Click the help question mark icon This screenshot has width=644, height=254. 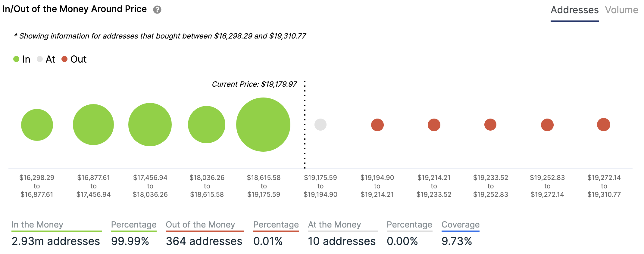[157, 10]
